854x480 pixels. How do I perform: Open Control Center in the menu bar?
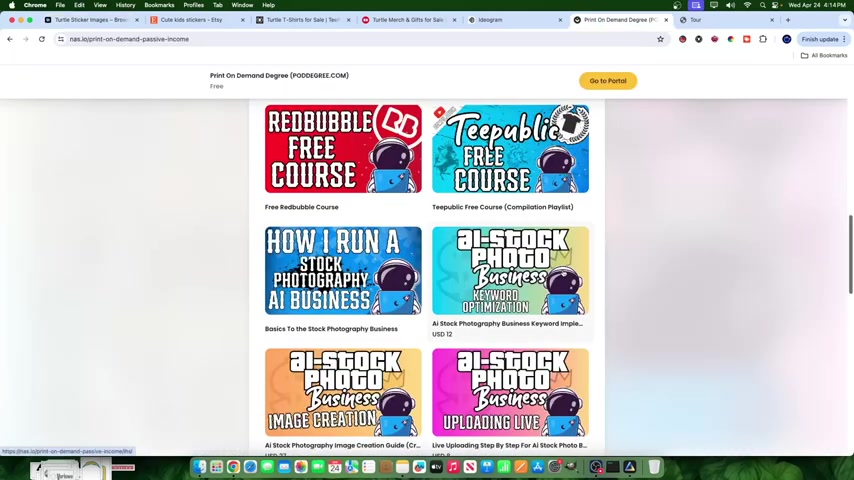tap(776, 5)
